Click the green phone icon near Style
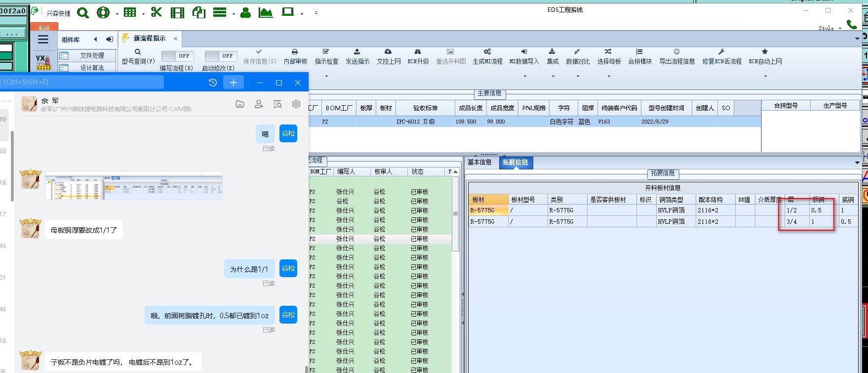Screen dimensions: 868x373 coord(852,24)
